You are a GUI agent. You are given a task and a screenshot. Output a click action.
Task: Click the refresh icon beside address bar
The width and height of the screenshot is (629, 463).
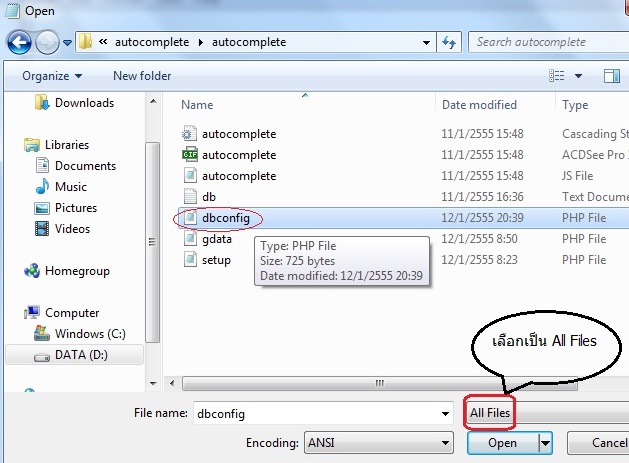450,43
